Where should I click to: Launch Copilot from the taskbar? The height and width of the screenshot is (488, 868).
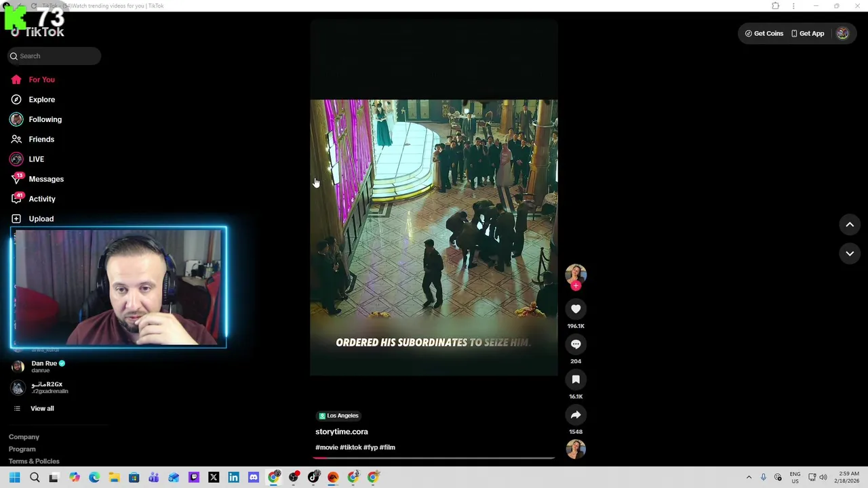pyautogui.click(x=74, y=478)
